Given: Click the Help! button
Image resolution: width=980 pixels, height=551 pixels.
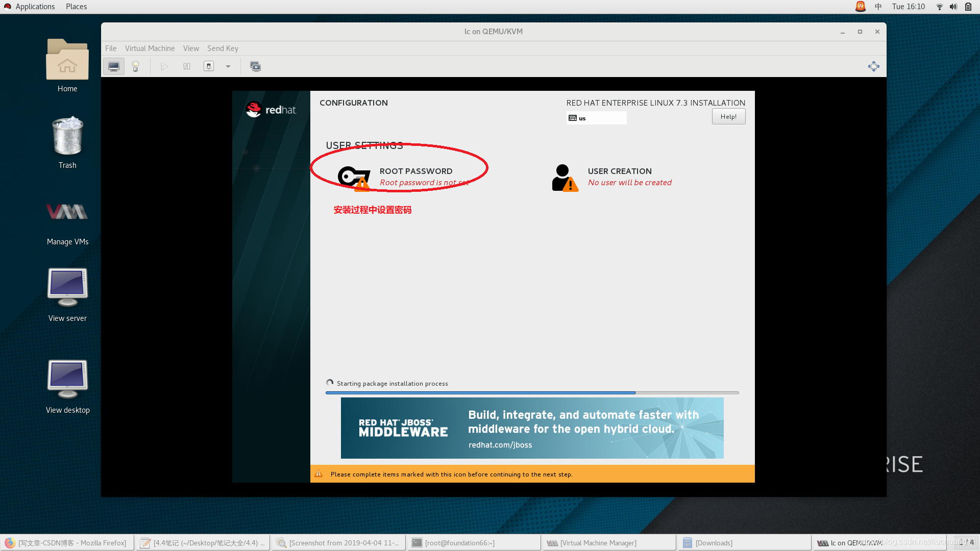Looking at the screenshot, I should (x=728, y=117).
